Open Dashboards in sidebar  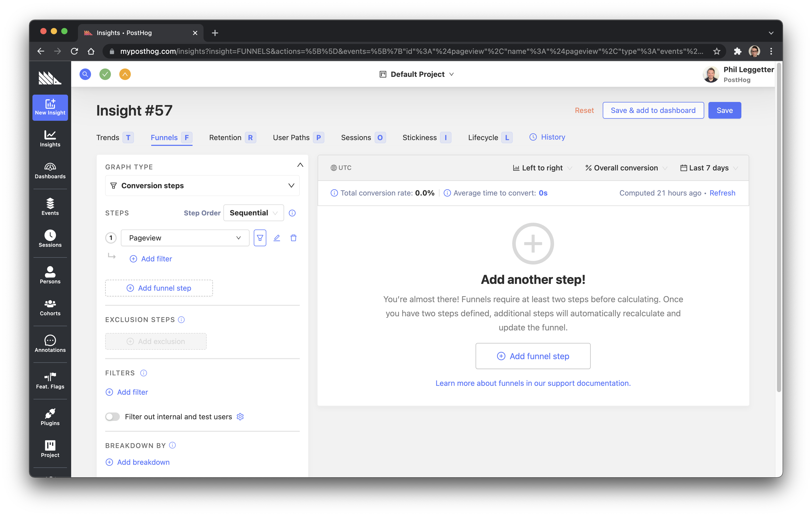coord(50,170)
